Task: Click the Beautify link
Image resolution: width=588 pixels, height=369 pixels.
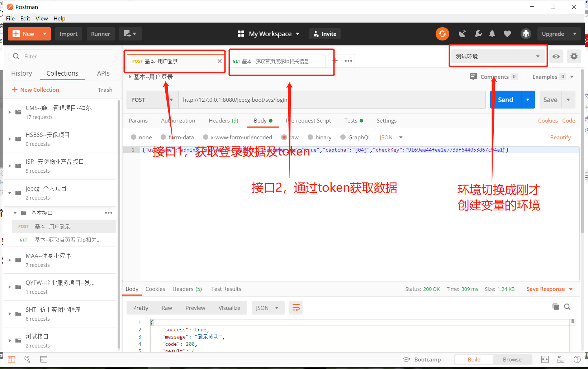Action: 560,137
